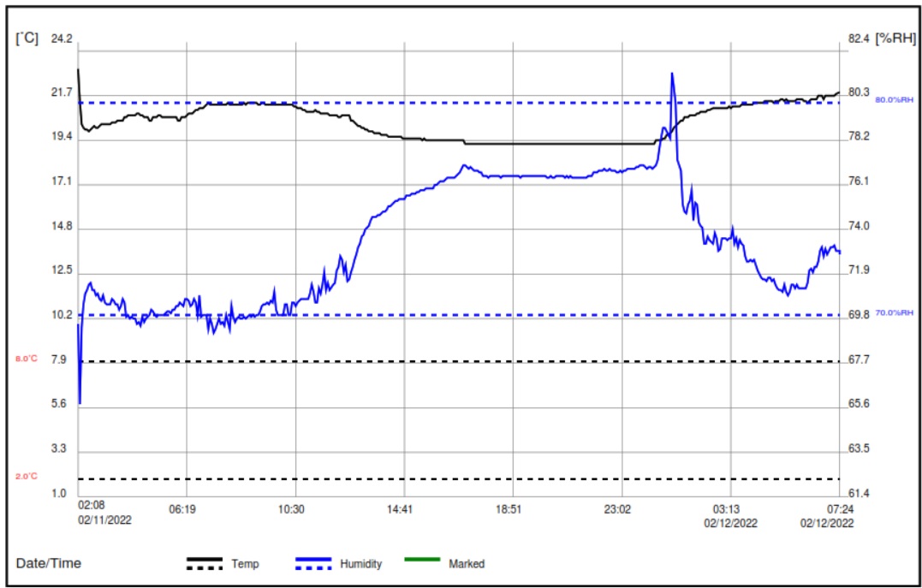
Task: Select the red 8.0°C threshold label
Action: (x=27, y=359)
